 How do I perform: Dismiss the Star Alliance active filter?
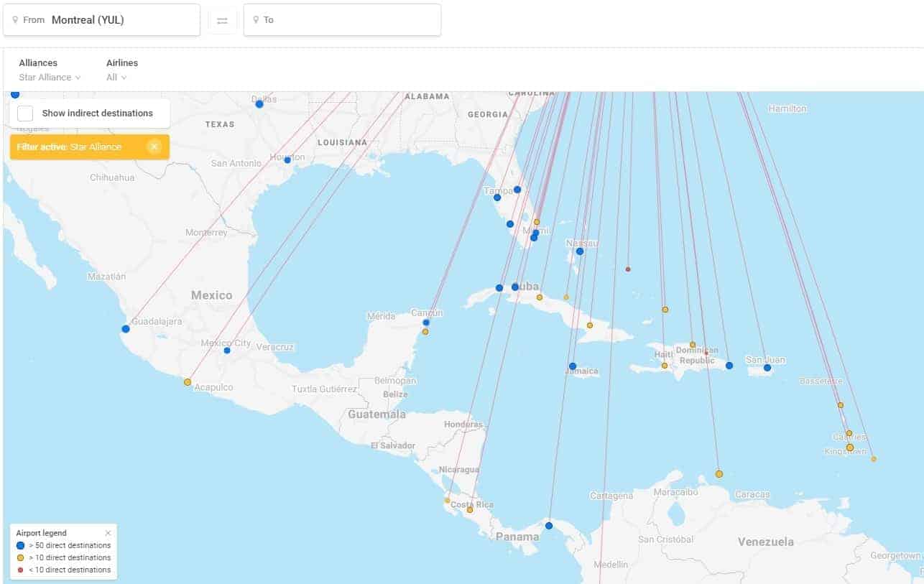click(x=154, y=147)
